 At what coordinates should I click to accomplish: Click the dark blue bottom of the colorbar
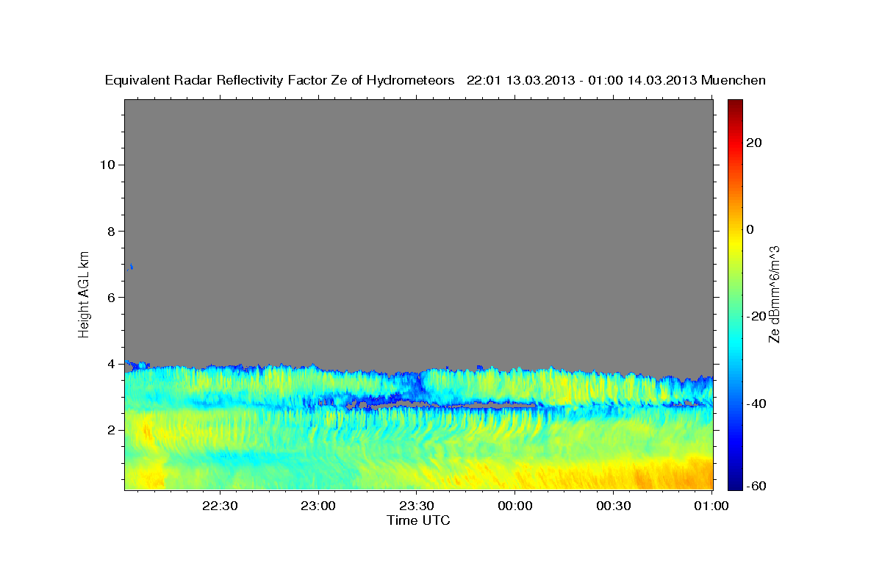735,484
